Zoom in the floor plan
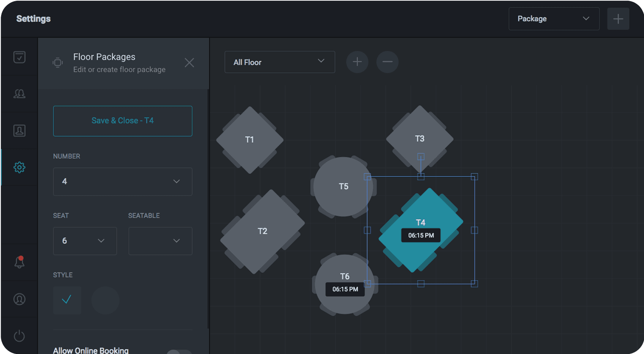Viewport: 644px width, 354px height. pos(357,62)
